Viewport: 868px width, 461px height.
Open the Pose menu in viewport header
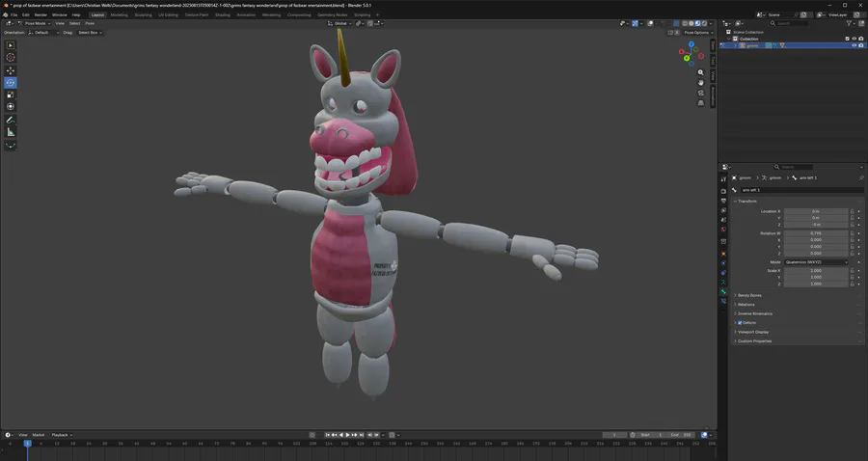pos(90,23)
